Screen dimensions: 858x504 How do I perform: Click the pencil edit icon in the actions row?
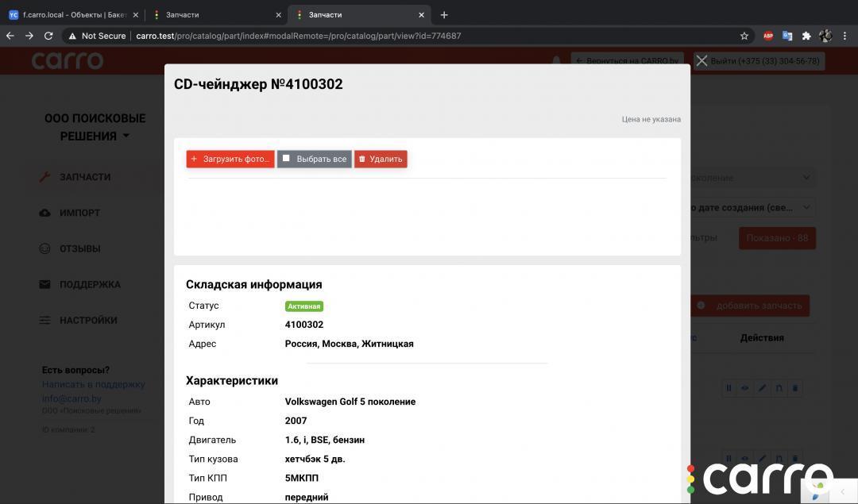762,388
